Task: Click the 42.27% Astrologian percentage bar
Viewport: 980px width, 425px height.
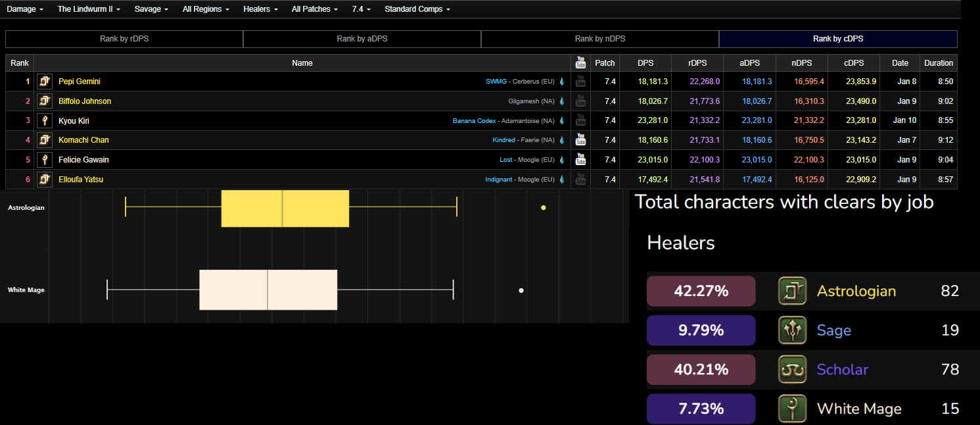Action: [701, 291]
